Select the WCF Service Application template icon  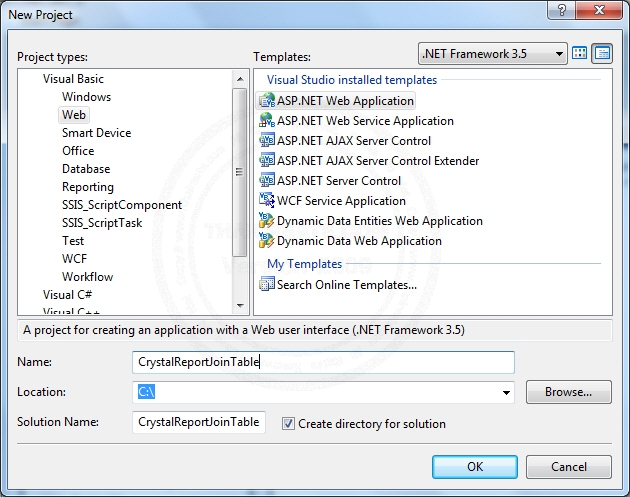click(267, 201)
